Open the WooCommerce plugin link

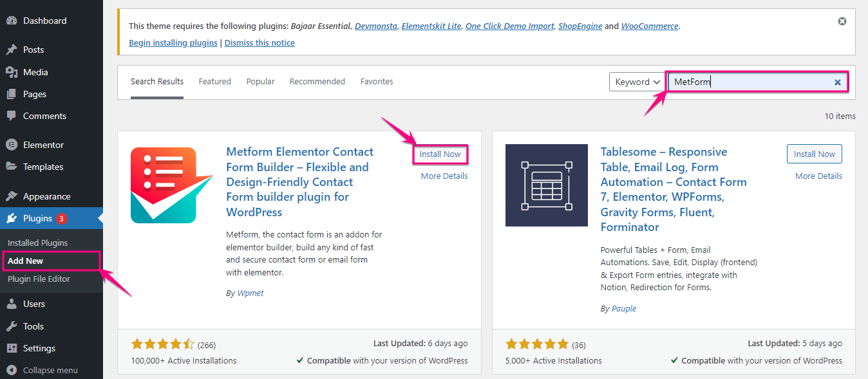click(x=649, y=26)
